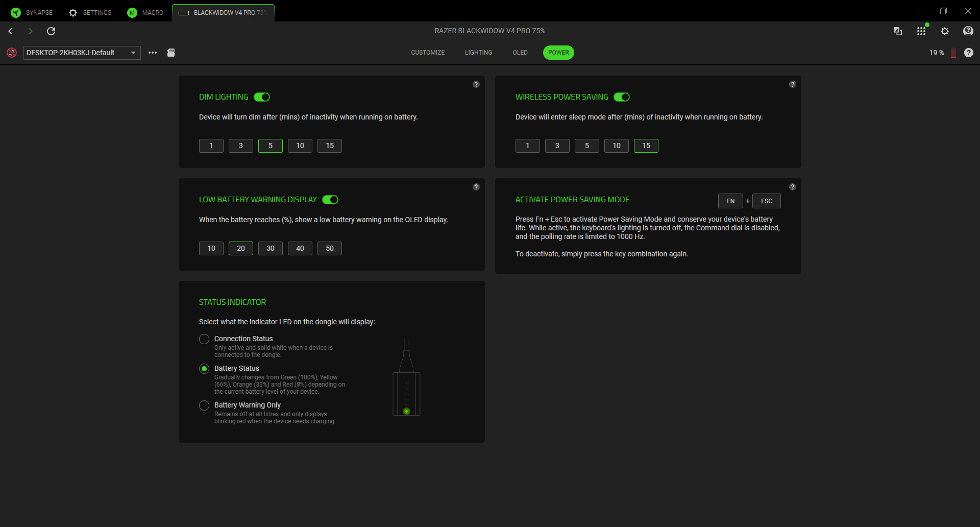Select Connection Status radio option
The image size is (980, 527).
click(204, 339)
